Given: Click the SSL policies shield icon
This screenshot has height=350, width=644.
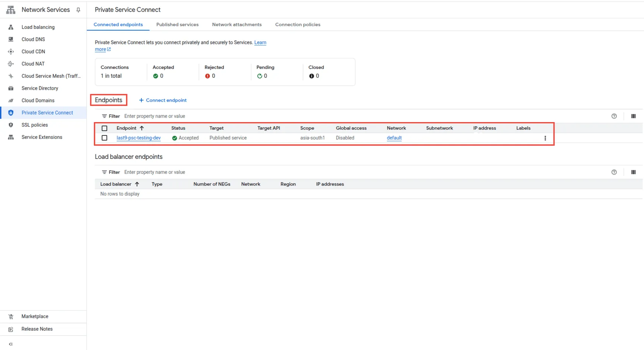Looking at the screenshot, I should (x=11, y=125).
